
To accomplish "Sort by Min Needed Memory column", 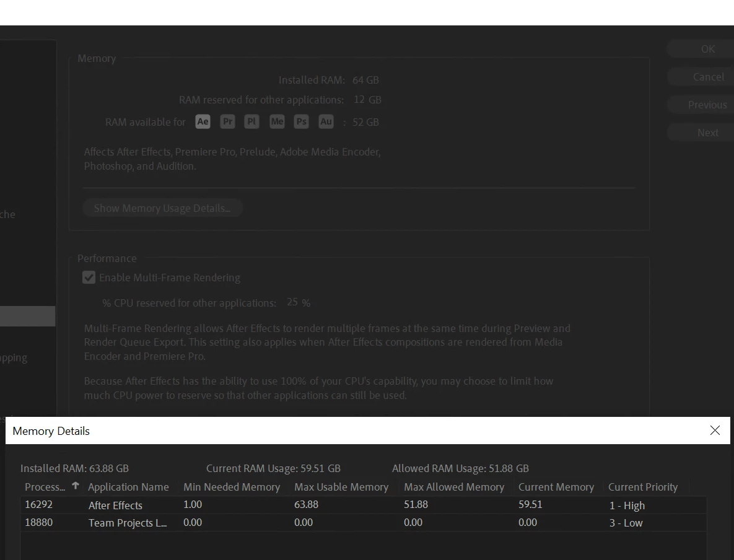I will point(232,487).
